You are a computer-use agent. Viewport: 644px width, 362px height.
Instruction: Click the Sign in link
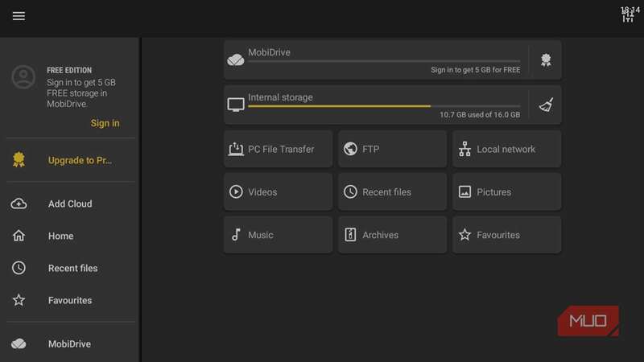click(x=105, y=123)
